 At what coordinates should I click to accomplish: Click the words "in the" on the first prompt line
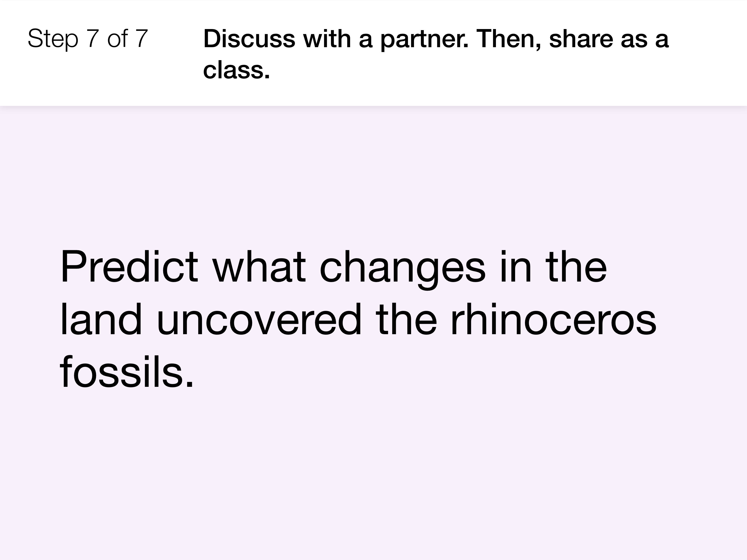(553, 266)
